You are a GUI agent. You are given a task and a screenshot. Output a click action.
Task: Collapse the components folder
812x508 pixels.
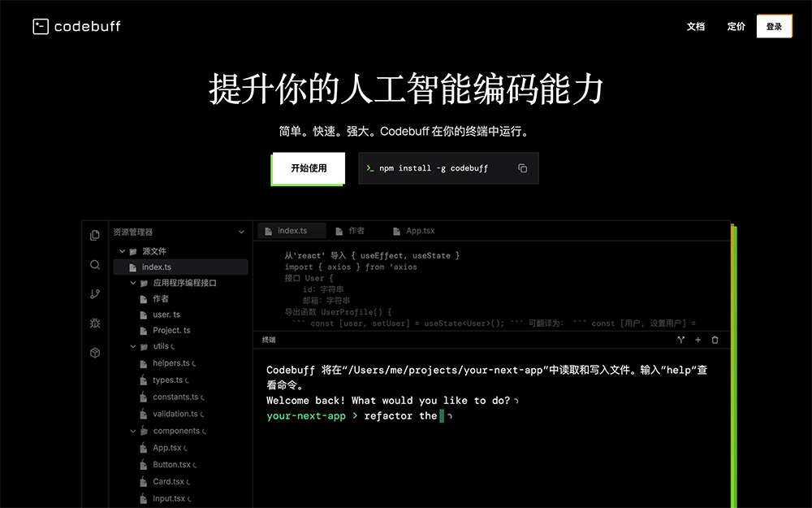(132, 431)
